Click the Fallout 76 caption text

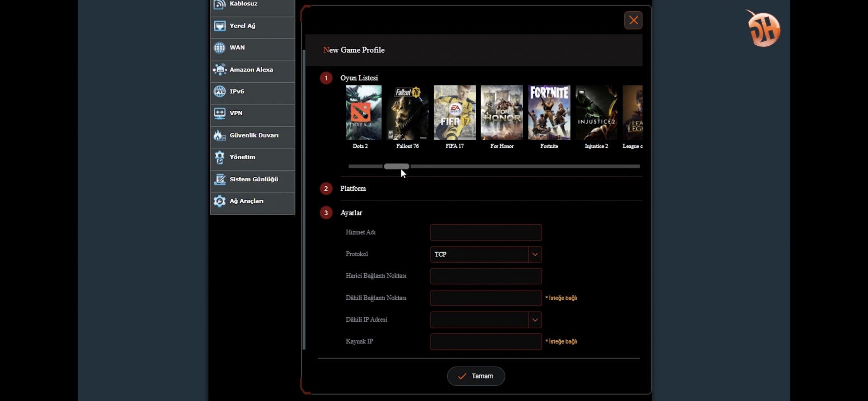tap(407, 146)
